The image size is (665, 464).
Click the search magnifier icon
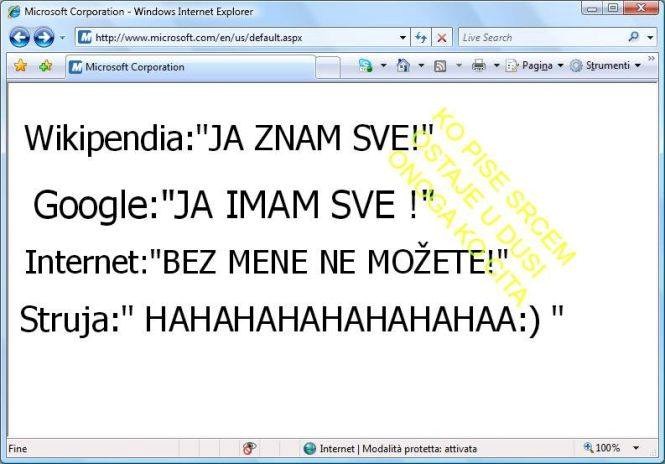pos(633,38)
